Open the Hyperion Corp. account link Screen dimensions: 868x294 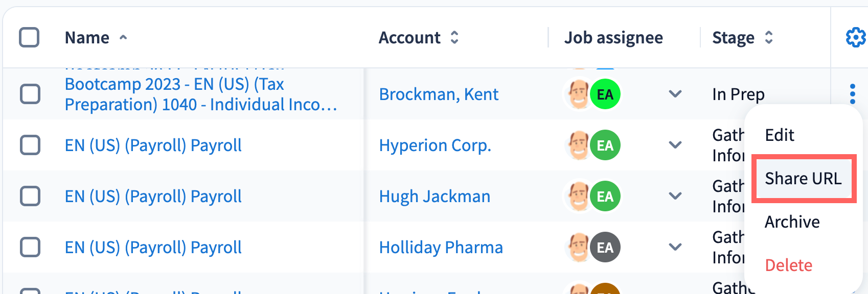435,145
